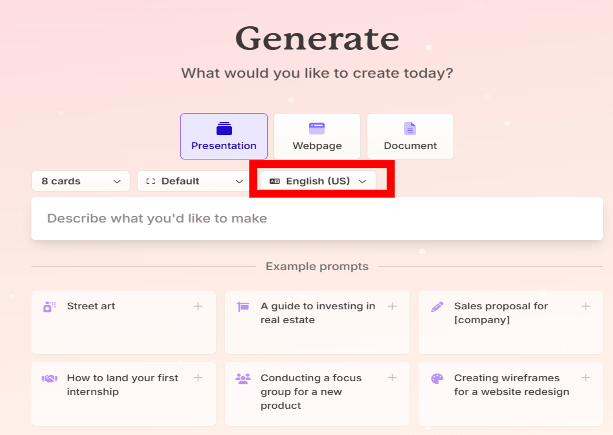Click the people icon on focus group card
This screenshot has height=435, width=613.
243,379
